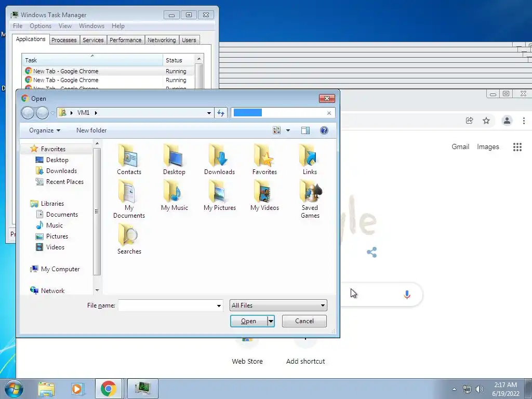This screenshot has width=532, height=399.
Task: Switch to the Processes tab
Action: pos(64,40)
